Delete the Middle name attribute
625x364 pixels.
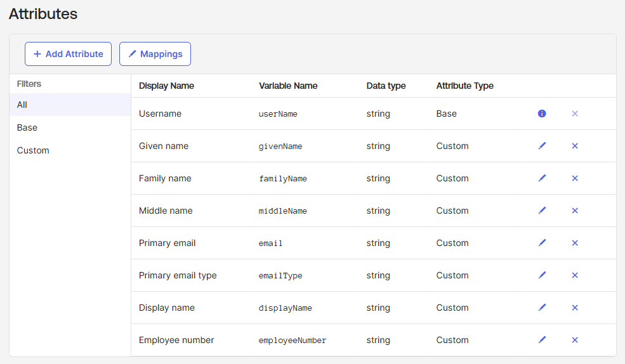pyautogui.click(x=575, y=211)
